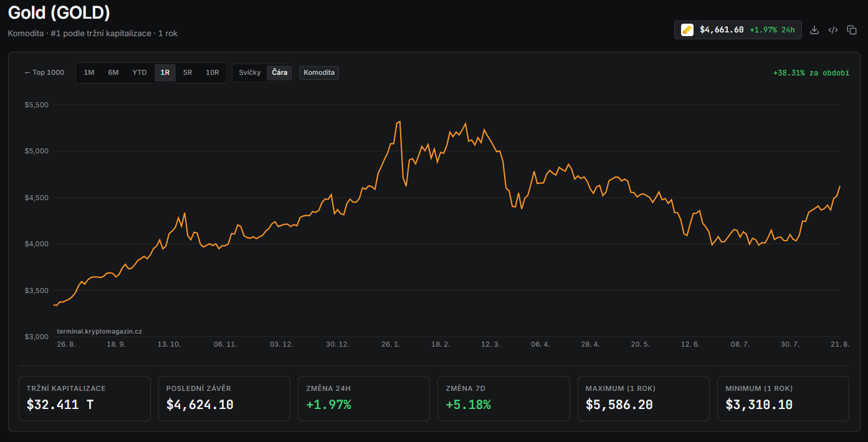Viewport: 868px width, 442px height.
Task: Click the 30. 7. date axis label
Action: pos(789,344)
